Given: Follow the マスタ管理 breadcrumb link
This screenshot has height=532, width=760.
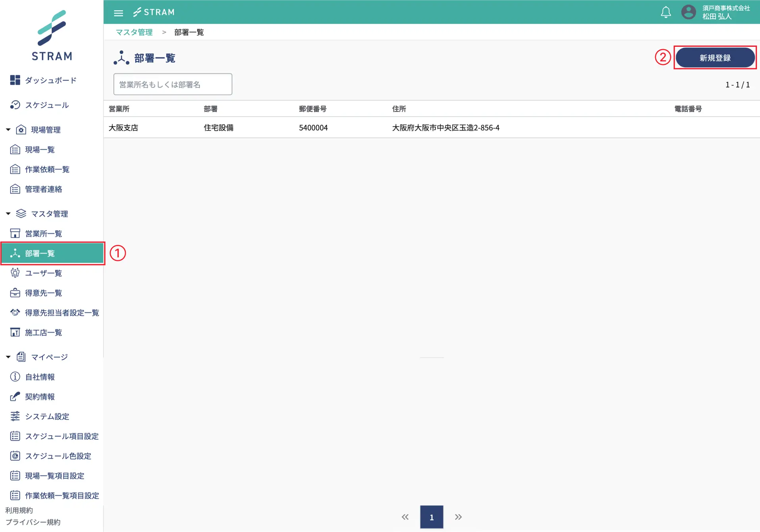Looking at the screenshot, I should [x=134, y=32].
